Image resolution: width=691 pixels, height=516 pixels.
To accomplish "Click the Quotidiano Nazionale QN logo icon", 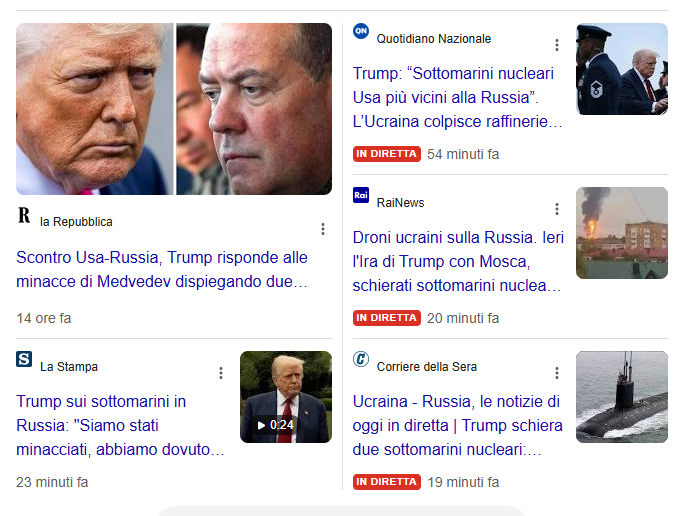I will click(x=361, y=31).
